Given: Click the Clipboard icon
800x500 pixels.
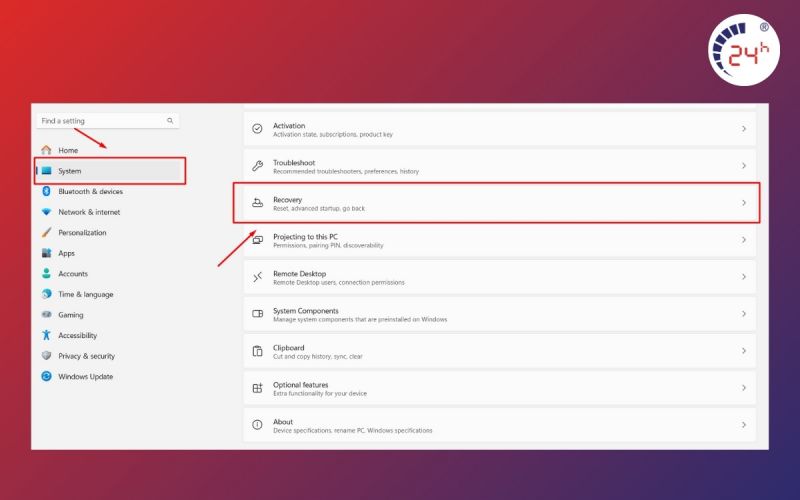Looking at the screenshot, I should click(257, 351).
